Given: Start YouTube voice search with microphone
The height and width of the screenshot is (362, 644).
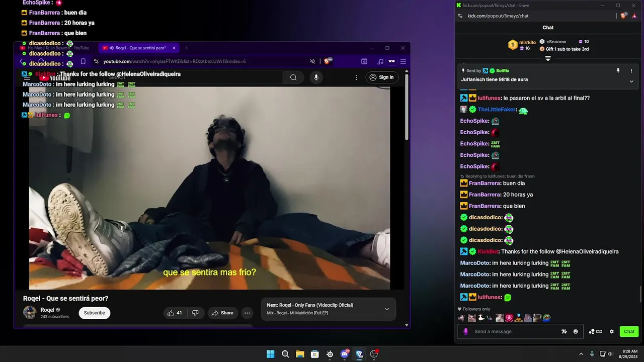Looking at the screenshot, I should click(316, 77).
